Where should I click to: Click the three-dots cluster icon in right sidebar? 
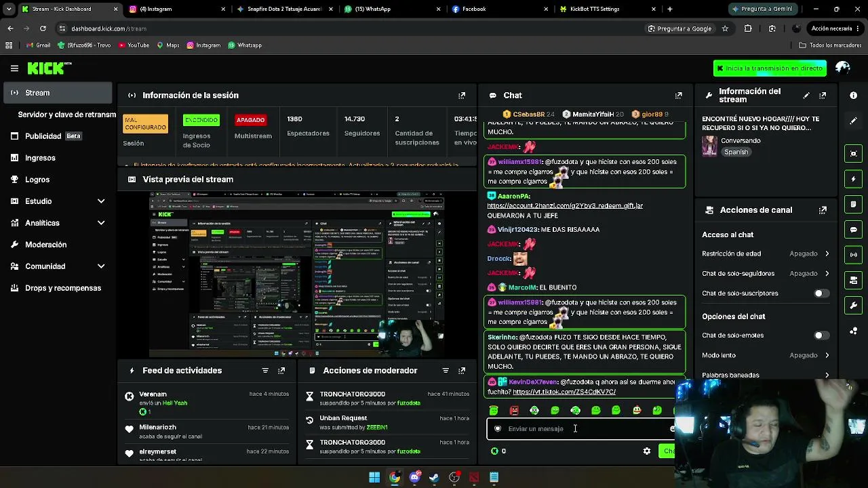tap(853, 331)
